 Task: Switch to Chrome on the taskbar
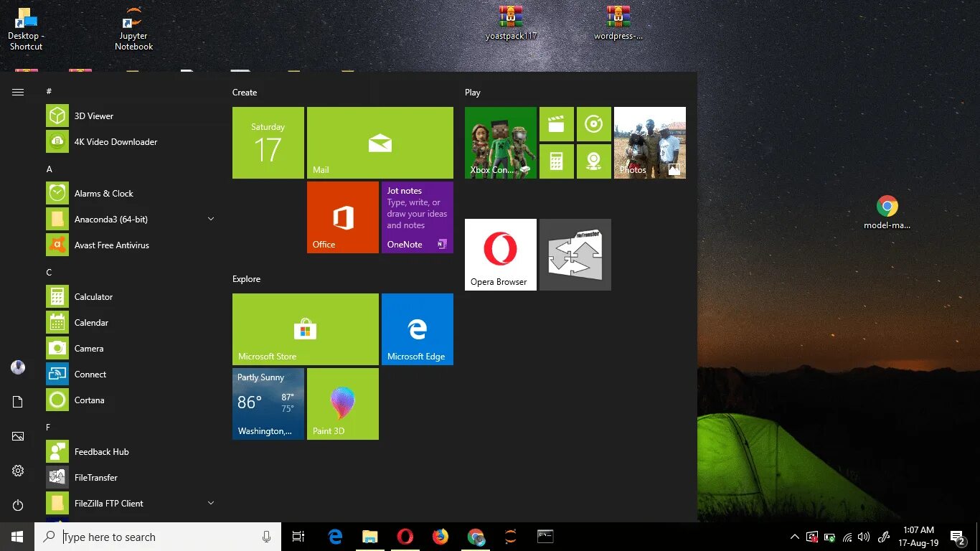tap(476, 537)
